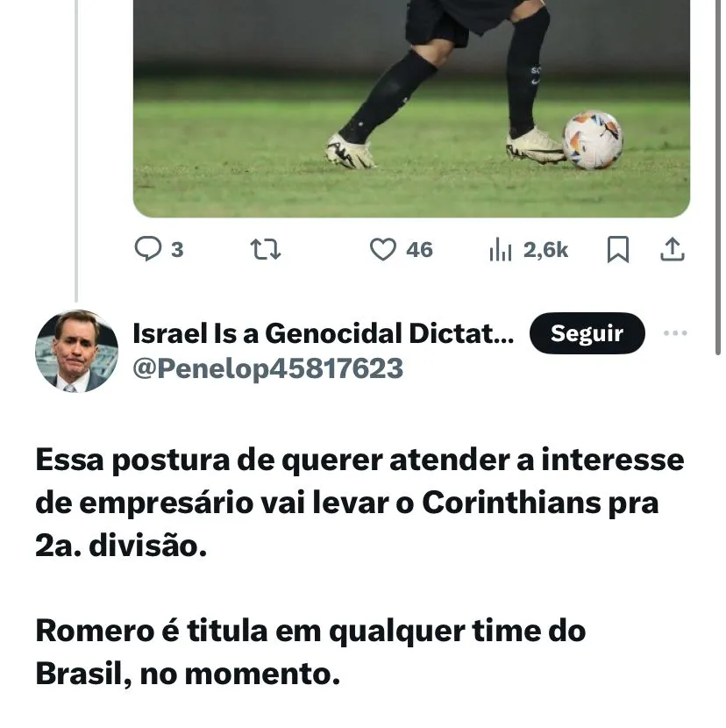Open view analytics bar chart icon

[x=500, y=250]
